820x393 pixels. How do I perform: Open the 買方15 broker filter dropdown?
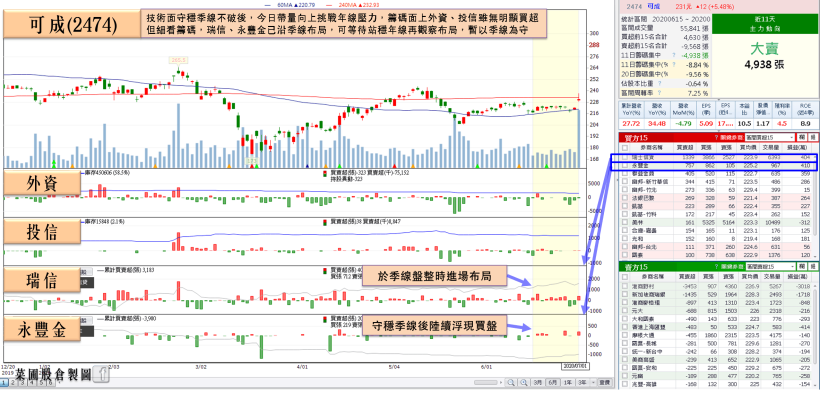pyautogui.click(x=770, y=137)
